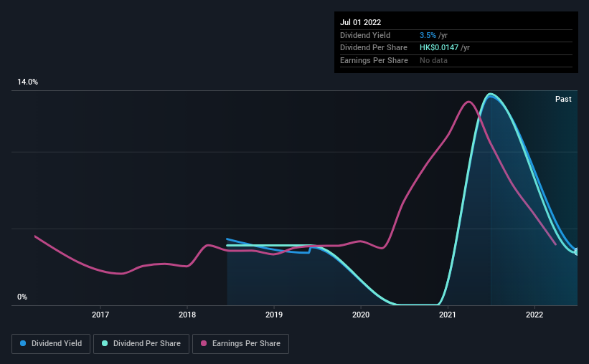Toggle the Dividend Per Share legend button
This screenshot has height=364, width=589.
coord(141,344)
